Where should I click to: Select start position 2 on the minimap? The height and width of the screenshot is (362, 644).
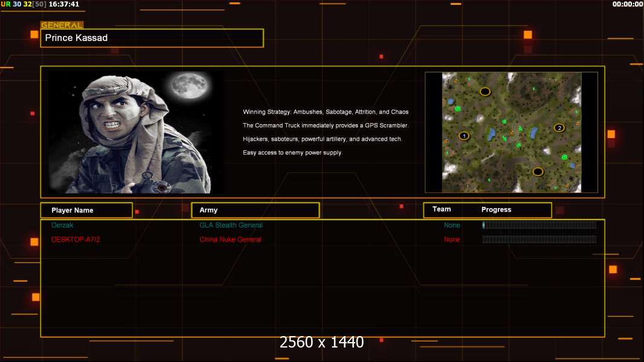click(x=559, y=127)
